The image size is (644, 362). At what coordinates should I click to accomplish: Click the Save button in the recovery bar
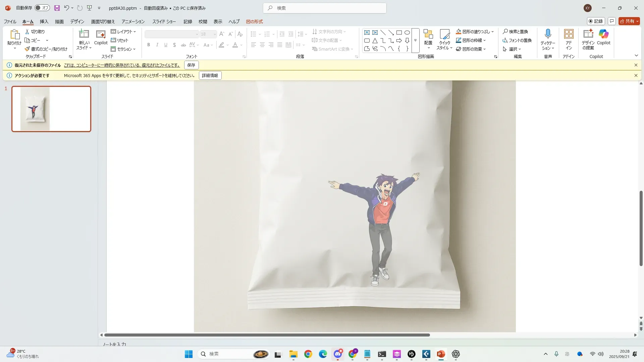click(x=191, y=65)
